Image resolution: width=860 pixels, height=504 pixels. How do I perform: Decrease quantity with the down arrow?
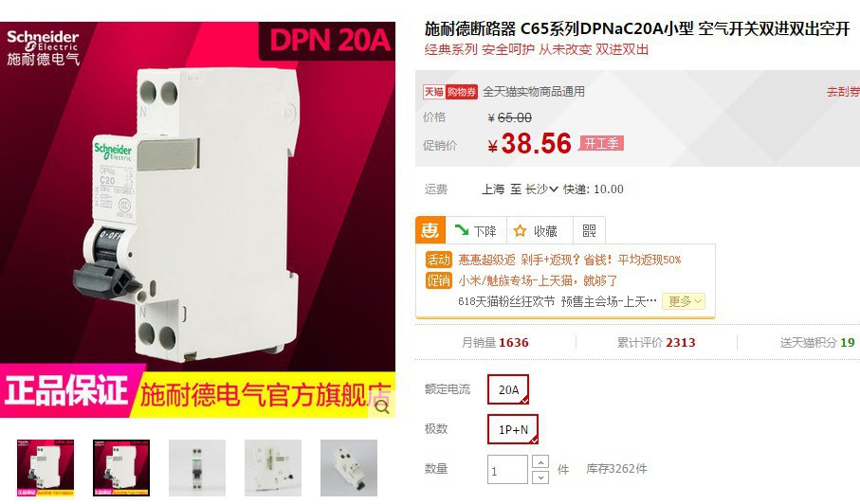(x=540, y=477)
